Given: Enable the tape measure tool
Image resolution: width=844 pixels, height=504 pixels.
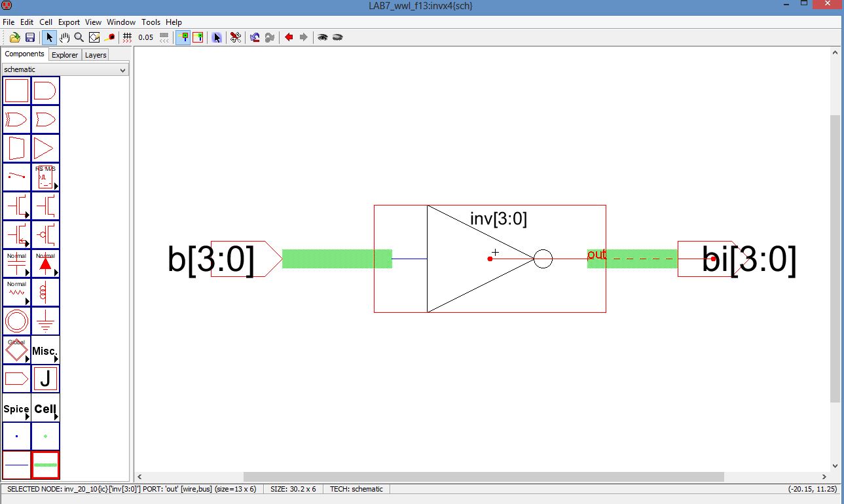Looking at the screenshot, I should pyautogui.click(x=109, y=37).
